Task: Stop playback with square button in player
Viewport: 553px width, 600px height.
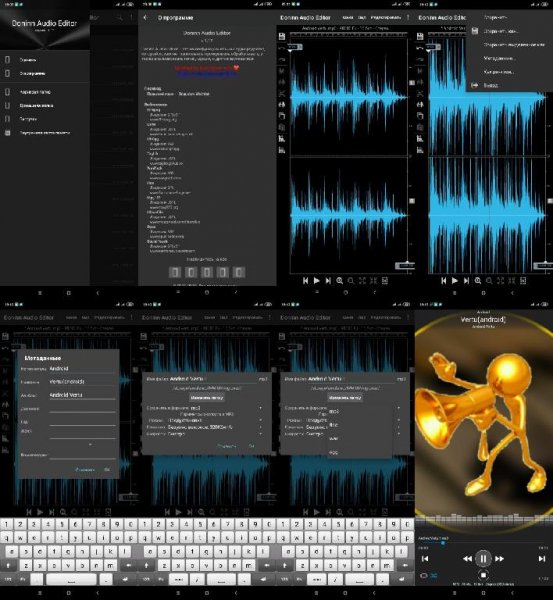Action: pyautogui.click(x=483, y=575)
